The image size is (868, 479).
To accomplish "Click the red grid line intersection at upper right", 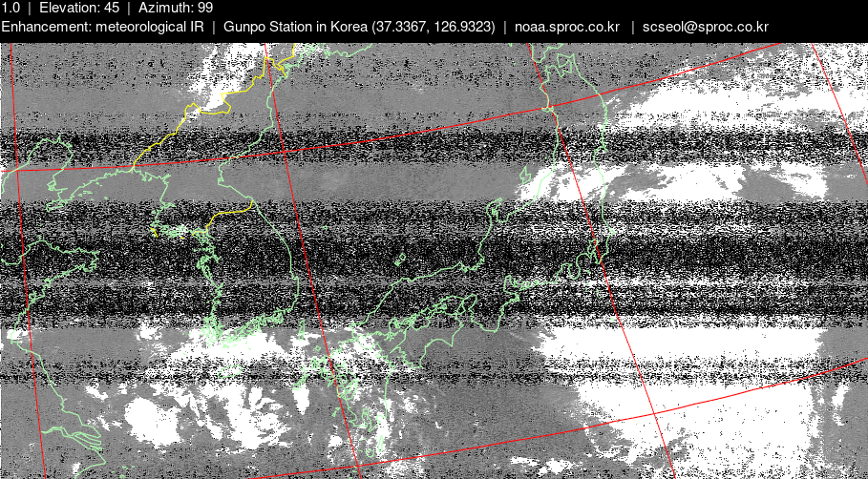I will tap(551, 109).
